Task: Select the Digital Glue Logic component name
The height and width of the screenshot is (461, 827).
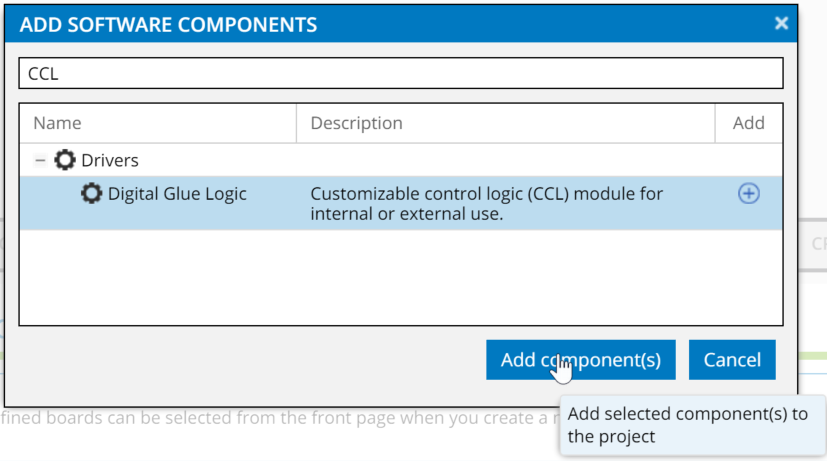Action: [x=177, y=194]
